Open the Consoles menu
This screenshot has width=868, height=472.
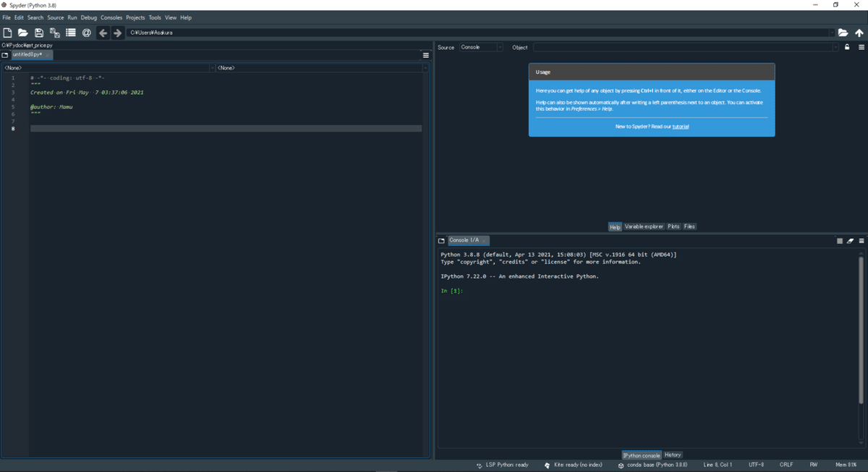pyautogui.click(x=111, y=17)
